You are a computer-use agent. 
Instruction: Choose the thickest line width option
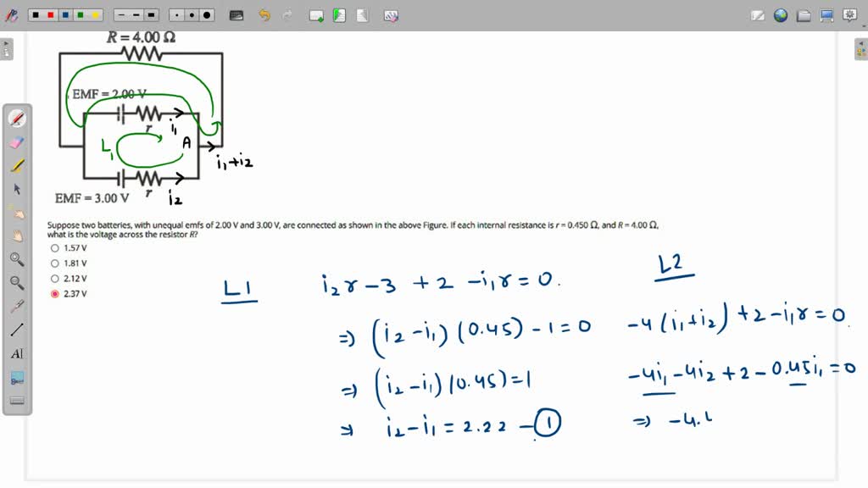[150, 14]
